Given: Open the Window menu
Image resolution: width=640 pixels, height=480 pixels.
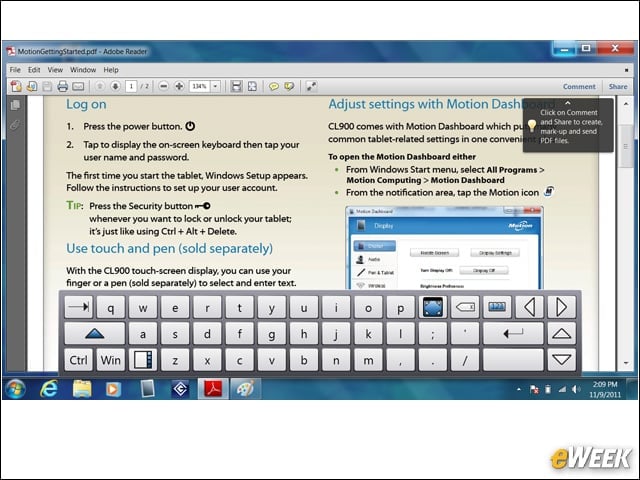Looking at the screenshot, I should (x=83, y=70).
